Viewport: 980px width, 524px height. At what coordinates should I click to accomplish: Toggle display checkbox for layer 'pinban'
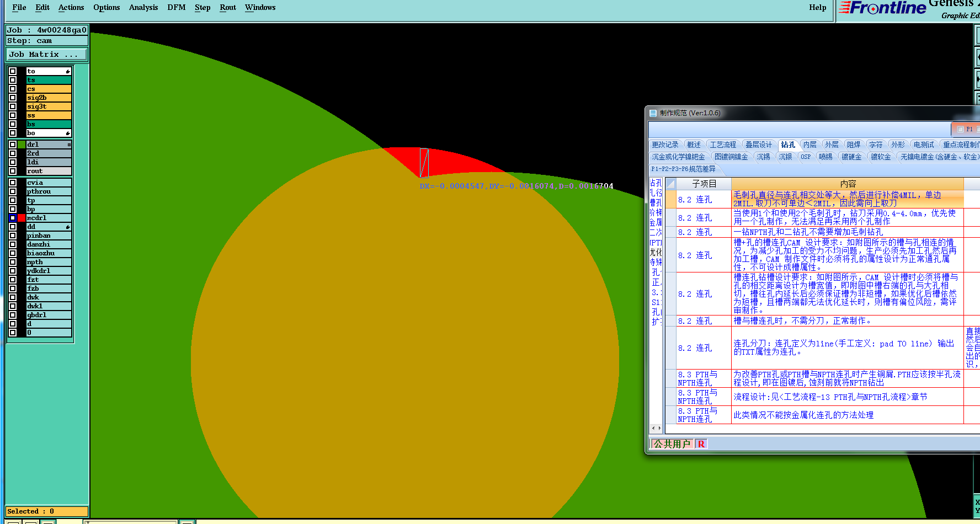pyautogui.click(x=13, y=236)
